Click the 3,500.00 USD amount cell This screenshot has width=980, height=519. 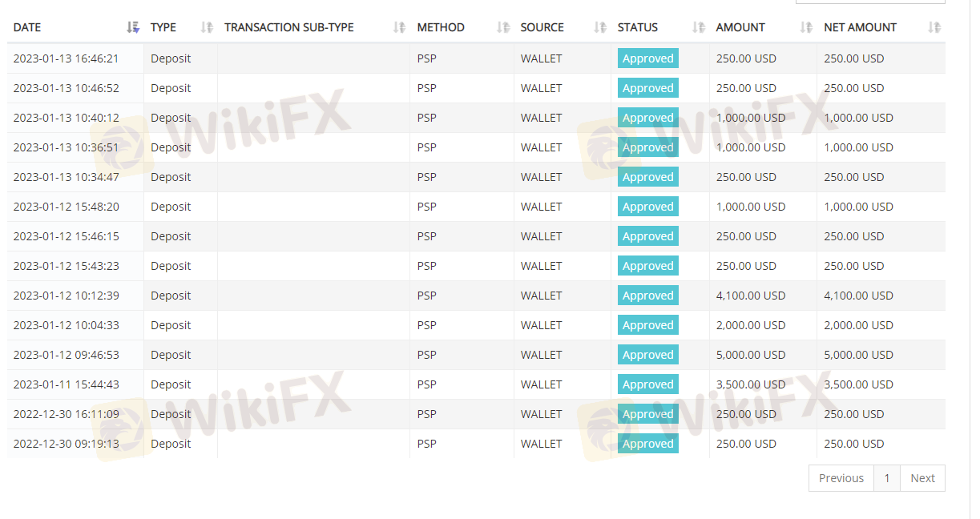click(751, 384)
